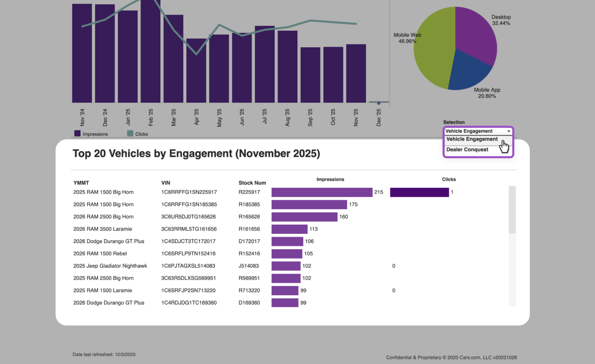The image size is (595, 364).
Task: Click '2026 RAM 2500 Big Horn' row
Action: click(103, 217)
